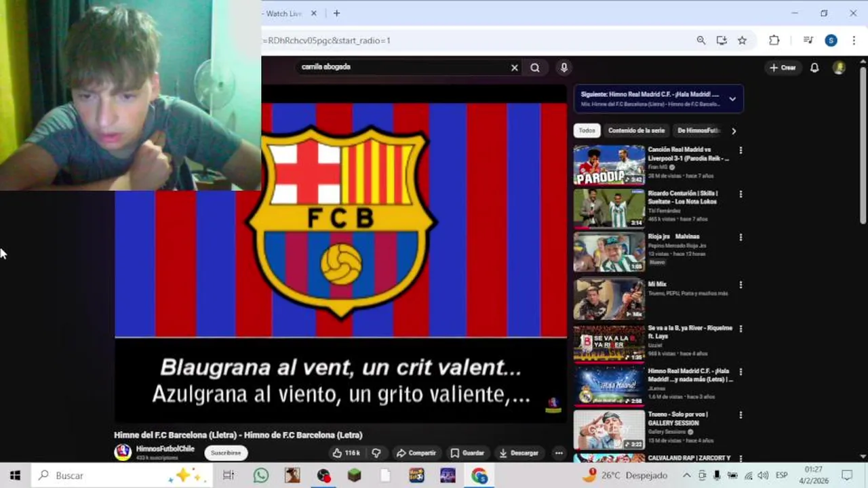The image size is (868, 488).
Task: Close the 'Watch Live' browser tab
Action: tap(313, 13)
